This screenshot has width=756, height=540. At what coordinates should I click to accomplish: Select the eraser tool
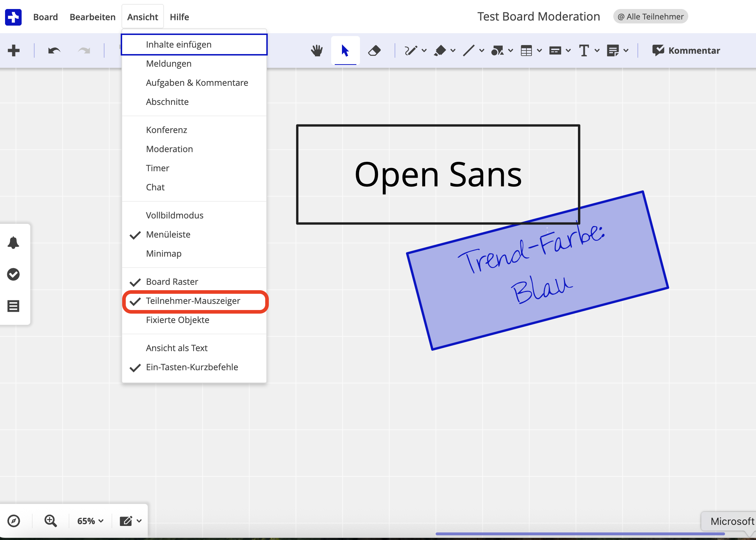pyautogui.click(x=374, y=50)
